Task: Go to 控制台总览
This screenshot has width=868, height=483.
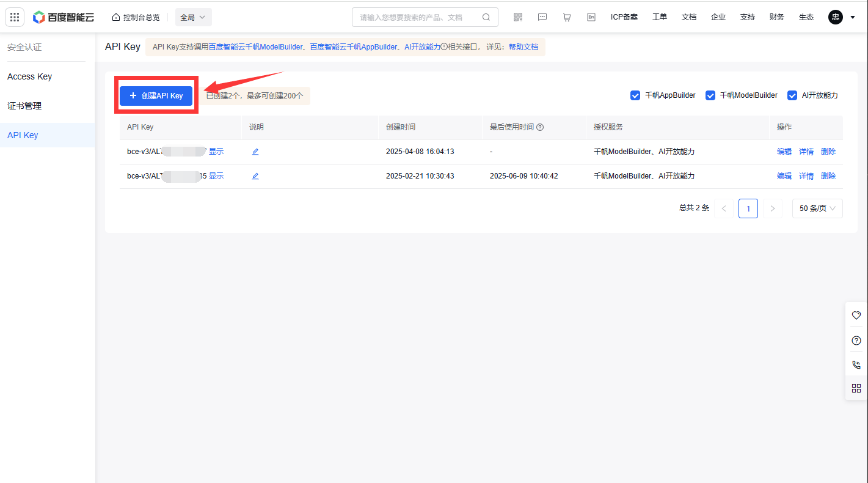Action: pyautogui.click(x=136, y=17)
